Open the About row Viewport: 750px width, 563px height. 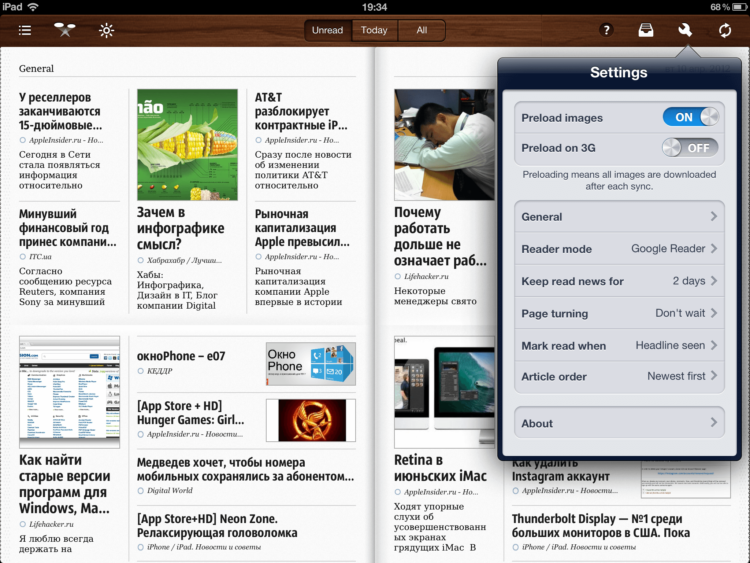tap(619, 423)
